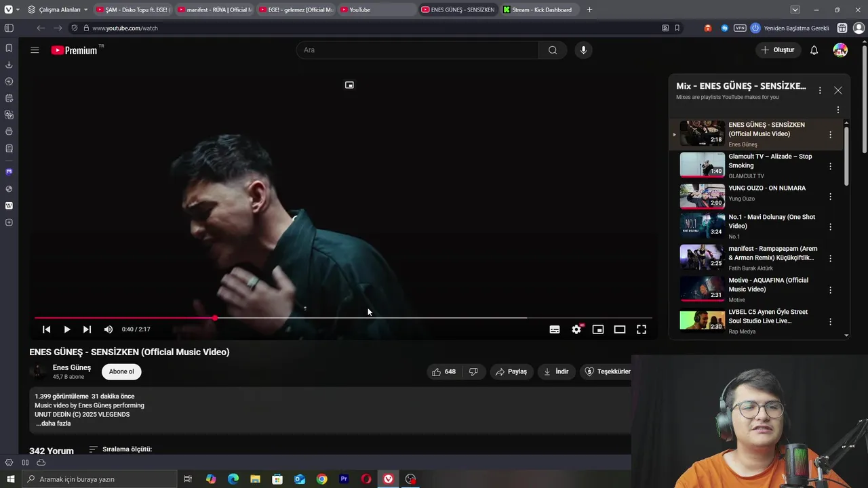Toggle subtitles on the player
Screen dimensions: 868x488
(555, 329)
